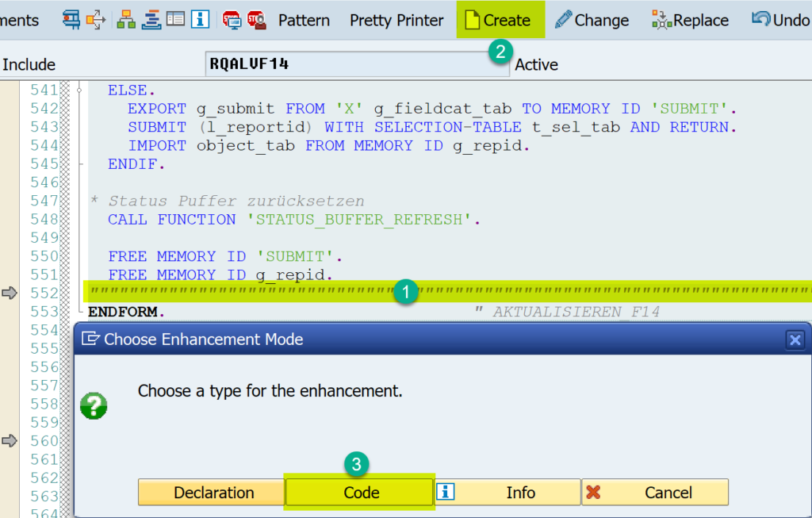Set a session breakpoint with the stop icon
The width and height of the screenshot is (812, 518).
coord(232,19)
